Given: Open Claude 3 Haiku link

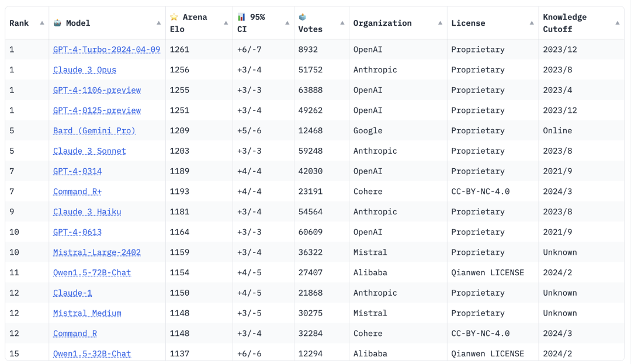Looking at the screenshot, I should [87, 212].
